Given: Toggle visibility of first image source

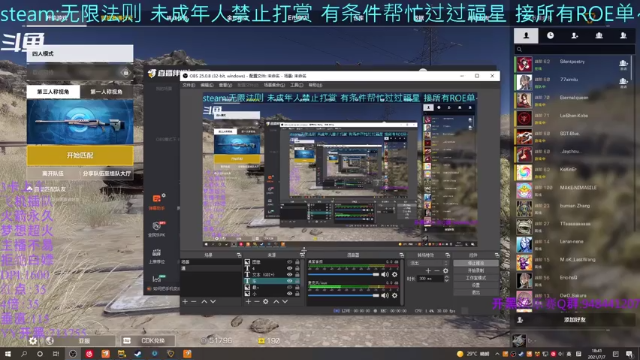Looking at the screenshot, I should tap(290, 262).
